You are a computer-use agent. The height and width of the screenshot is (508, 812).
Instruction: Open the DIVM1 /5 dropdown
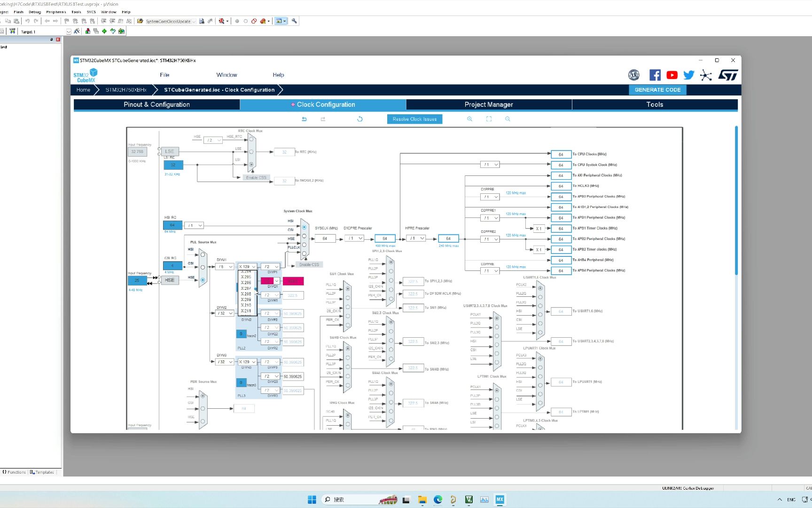point(225,267)
